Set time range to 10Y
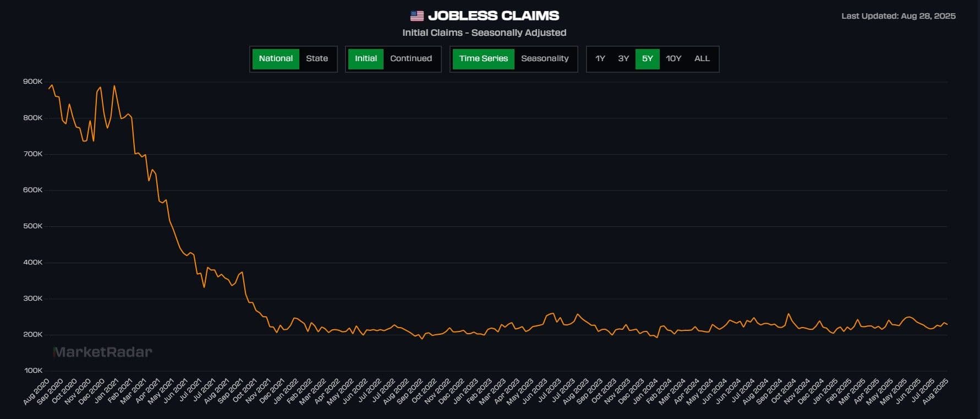980x419 pixels. click(673, 59)
